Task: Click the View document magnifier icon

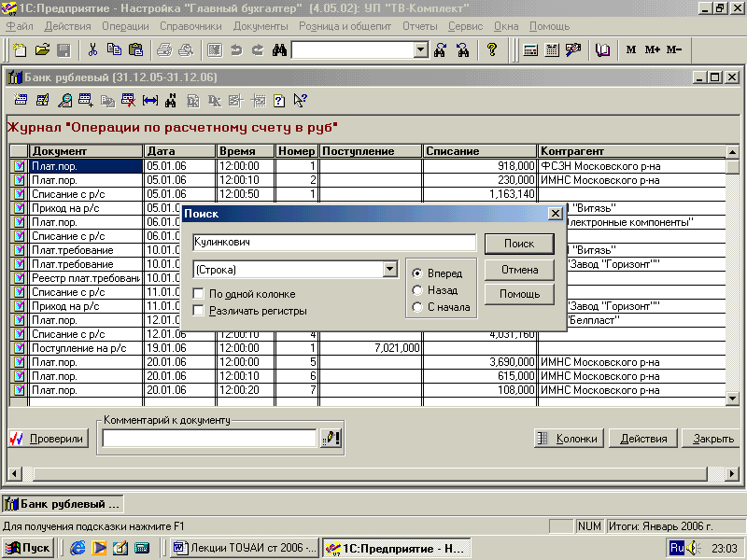Action: pos(64,100)
